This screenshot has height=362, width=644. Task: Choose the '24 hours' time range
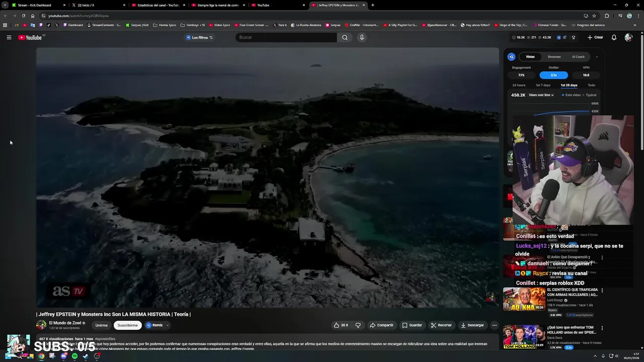click(x=519, y=85)
